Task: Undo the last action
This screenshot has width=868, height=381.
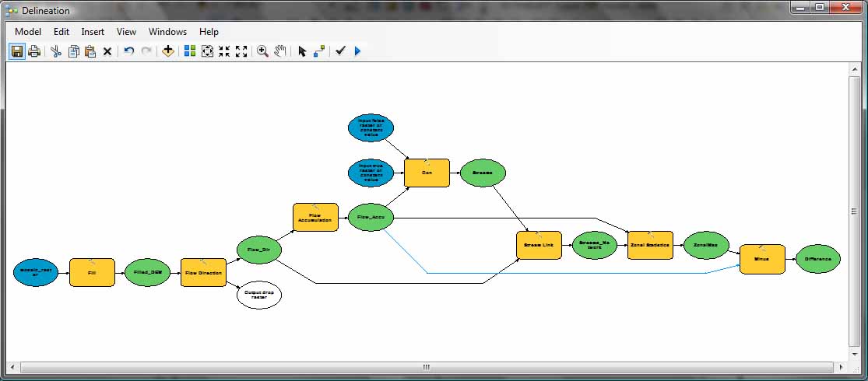Action: (x=129, y=51)
